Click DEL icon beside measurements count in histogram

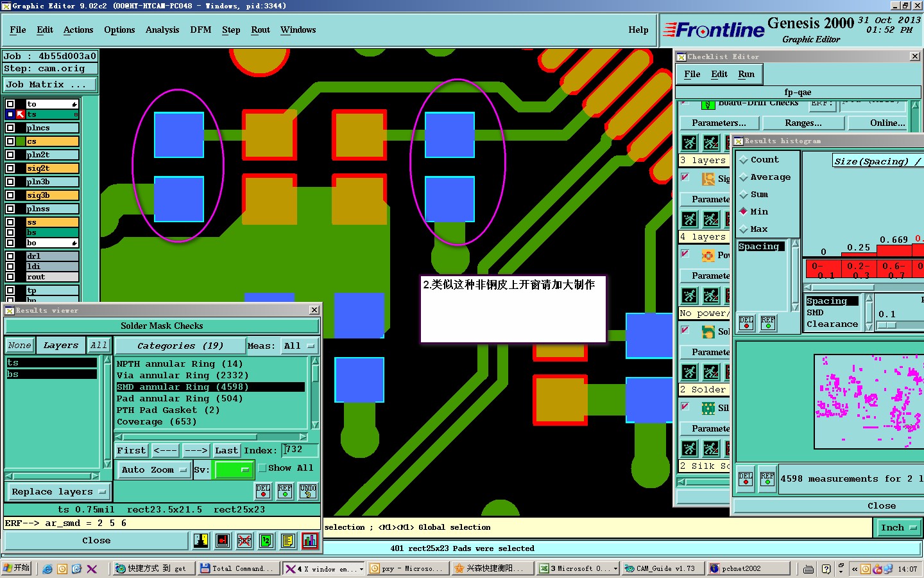point(746,479)
